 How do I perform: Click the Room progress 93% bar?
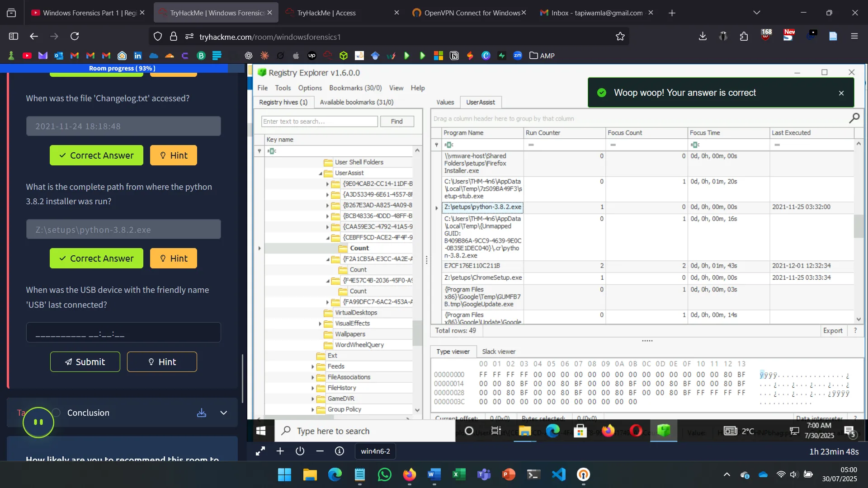pos(122,68)
